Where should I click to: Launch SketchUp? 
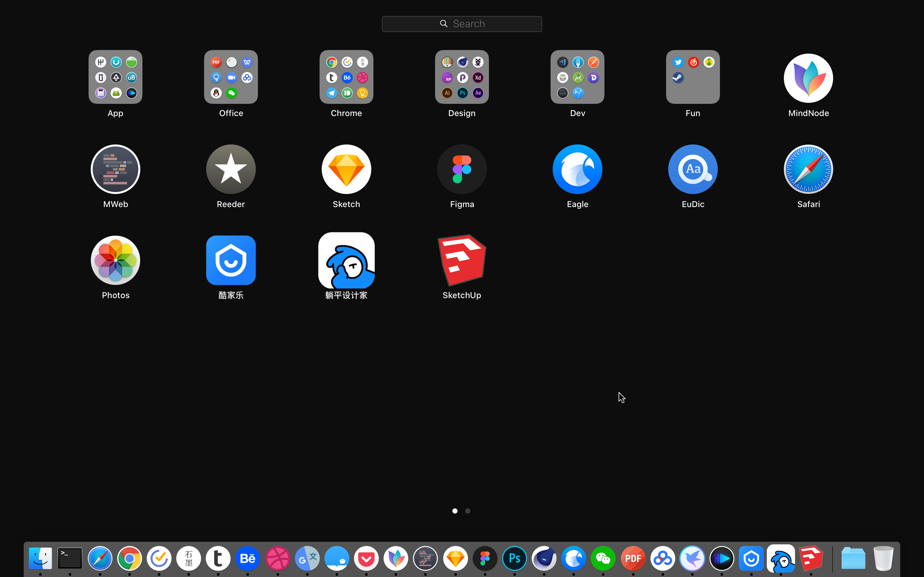point(462,260)
